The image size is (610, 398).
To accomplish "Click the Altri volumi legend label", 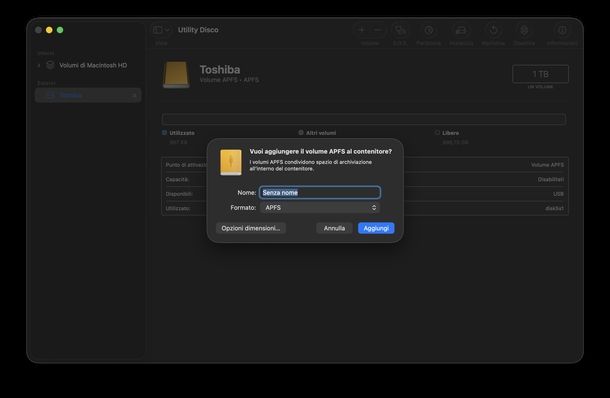I will pyautogui.click(x=321, y=133).
